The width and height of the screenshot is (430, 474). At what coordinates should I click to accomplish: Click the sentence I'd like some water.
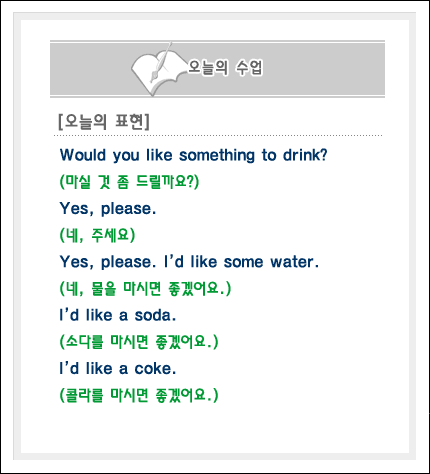pos(241,262)
